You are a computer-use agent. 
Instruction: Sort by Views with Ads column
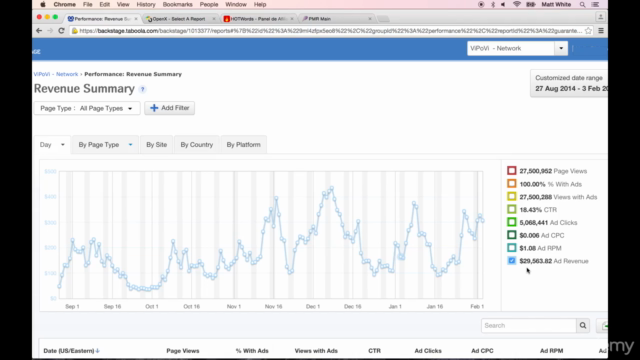click(x=316, y=351)
